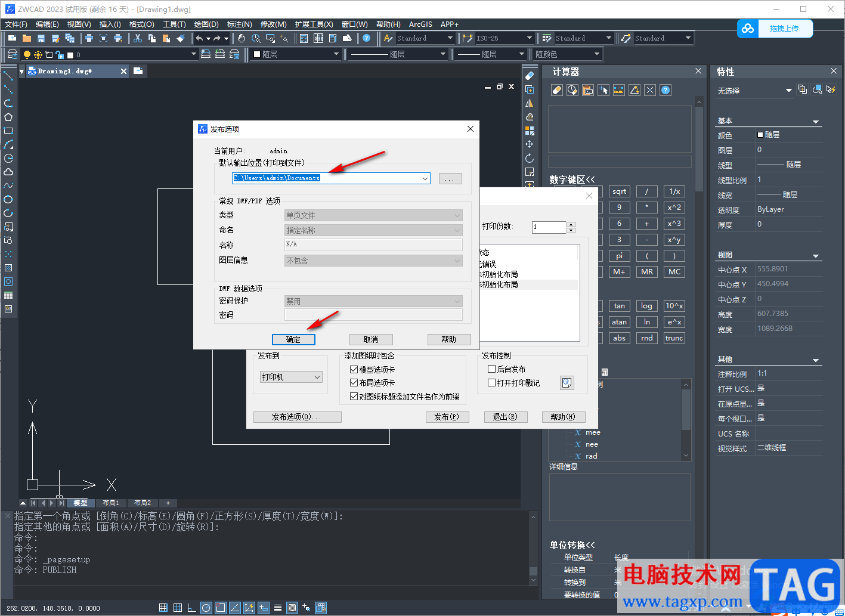Select the Ellipse drawing tool
This screenshot has height=616, width=845.
8,199
